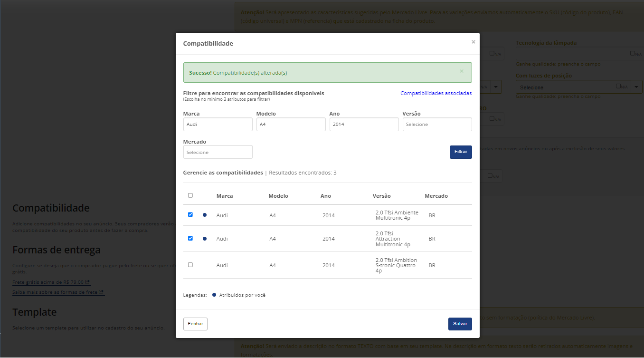Viewport: 644px width, 358px height.
Task: Toggle N/A checkbox in Com luzes de posição field
Action: [619, 86]
